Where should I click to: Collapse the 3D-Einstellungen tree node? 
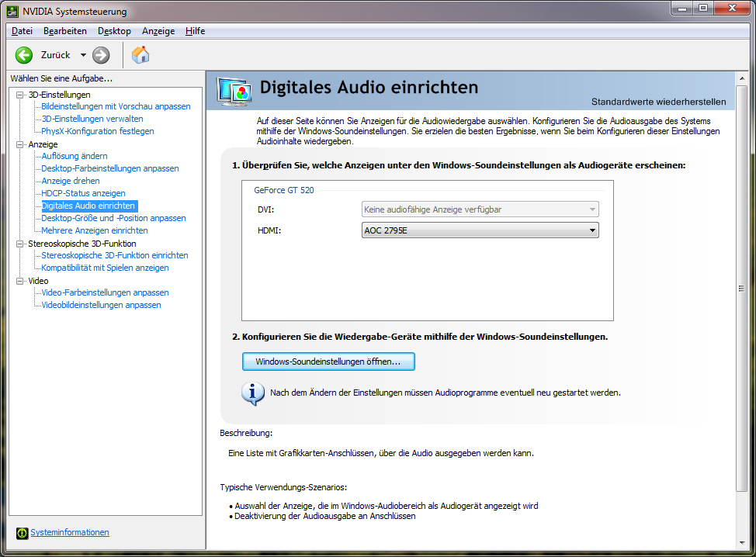(19, 95)
